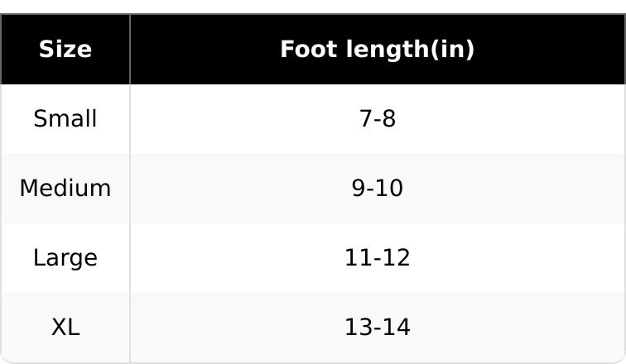The height and width of the screenshot is (364, 626).
Task: Click the 11-12 foot length cell
Action: 377,258
